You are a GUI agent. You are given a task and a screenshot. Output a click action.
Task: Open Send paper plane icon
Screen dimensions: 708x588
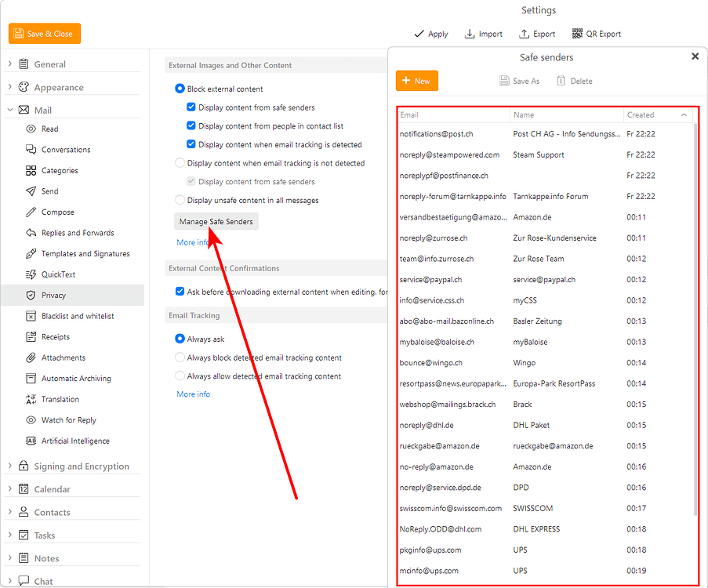click(x=31, y=191)
